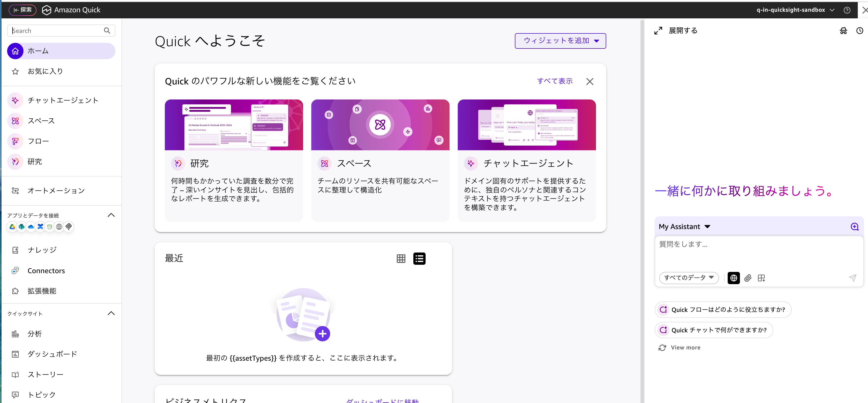The image size is (868, 403).
Task: Click the チャットエージェント card's sparkle icon
Action: [x=471, y=163]
